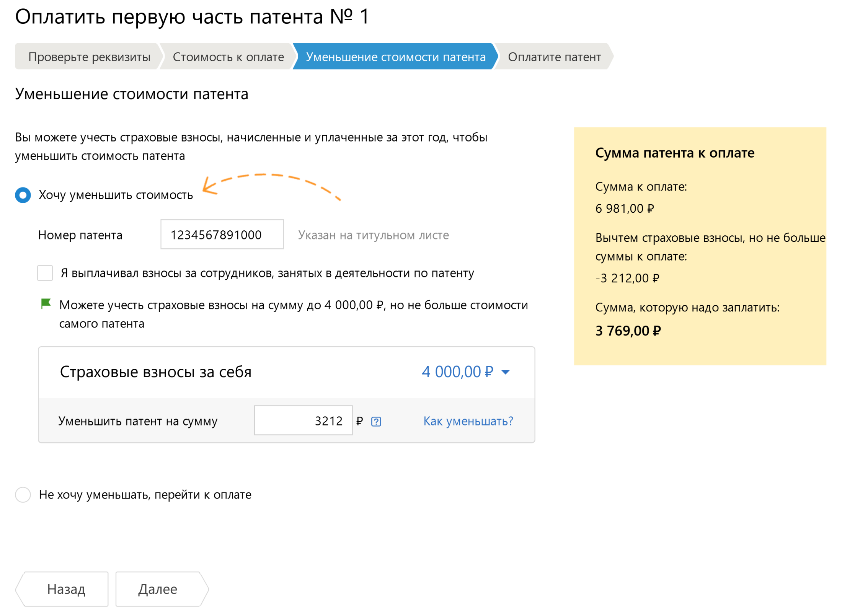Screen dimensions: 842x616
Task: Open the 'Как уменьшать?' link
Action: 468,421
